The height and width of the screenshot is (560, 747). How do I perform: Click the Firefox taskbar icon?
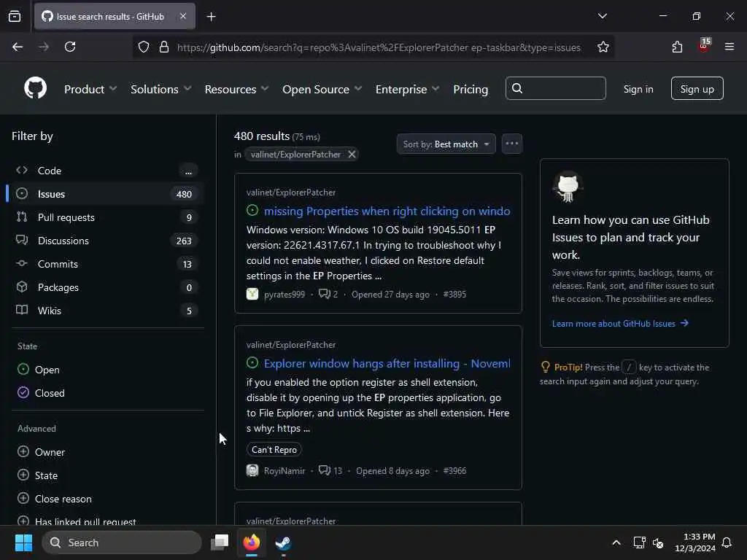point(252,542)
